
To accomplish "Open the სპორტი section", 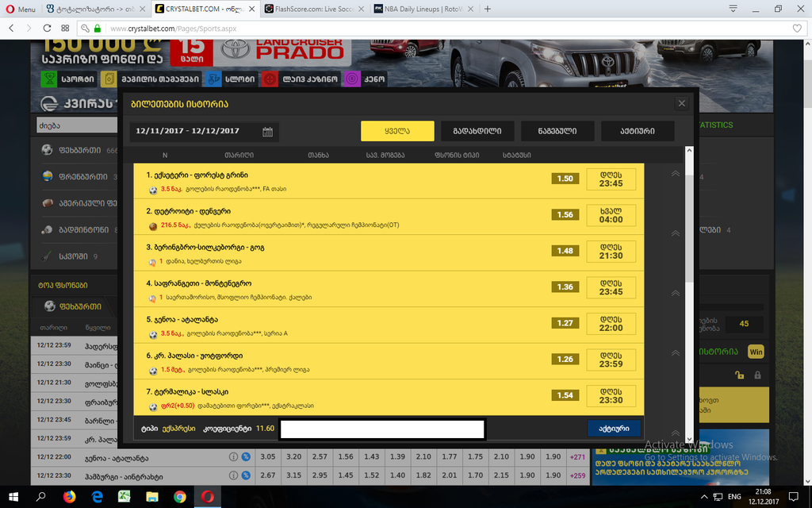I will [x=69, y=79].
